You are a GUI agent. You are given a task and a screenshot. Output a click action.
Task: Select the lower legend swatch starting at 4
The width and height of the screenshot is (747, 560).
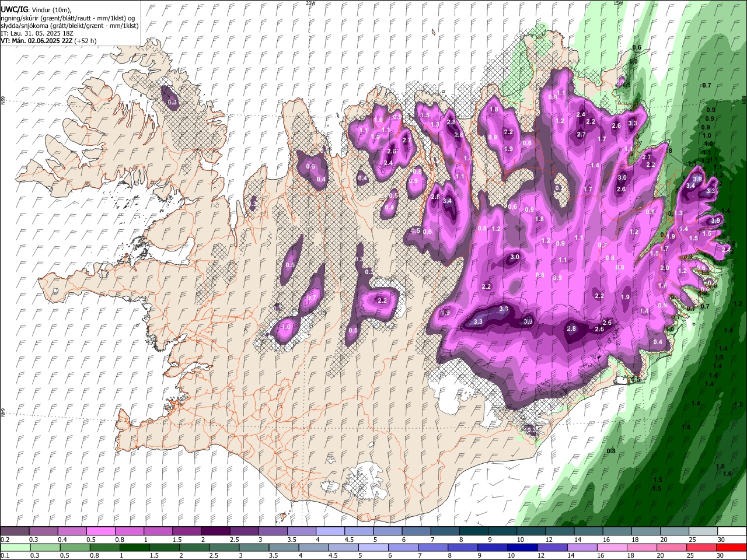coord(314,548)
